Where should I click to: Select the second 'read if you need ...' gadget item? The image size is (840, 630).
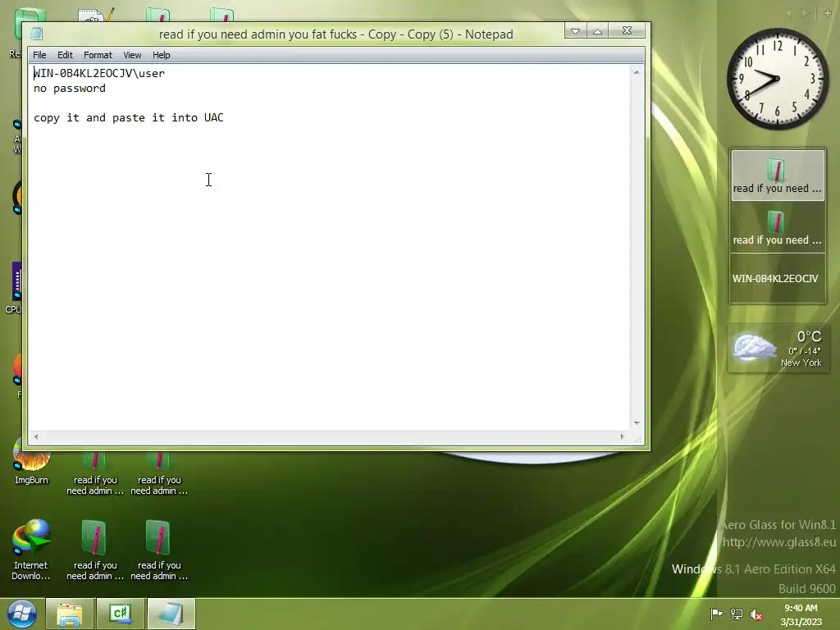point(778,226)
